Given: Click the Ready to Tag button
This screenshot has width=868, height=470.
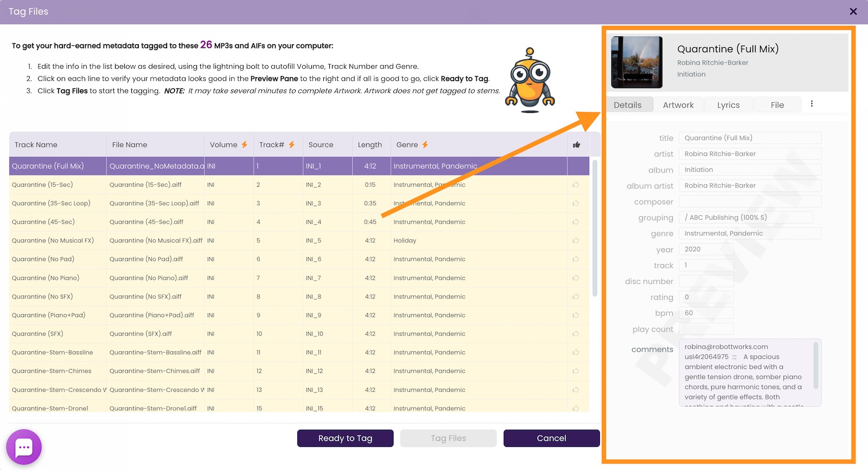Looking at the screenshot, I should click(x=345, y=438).
